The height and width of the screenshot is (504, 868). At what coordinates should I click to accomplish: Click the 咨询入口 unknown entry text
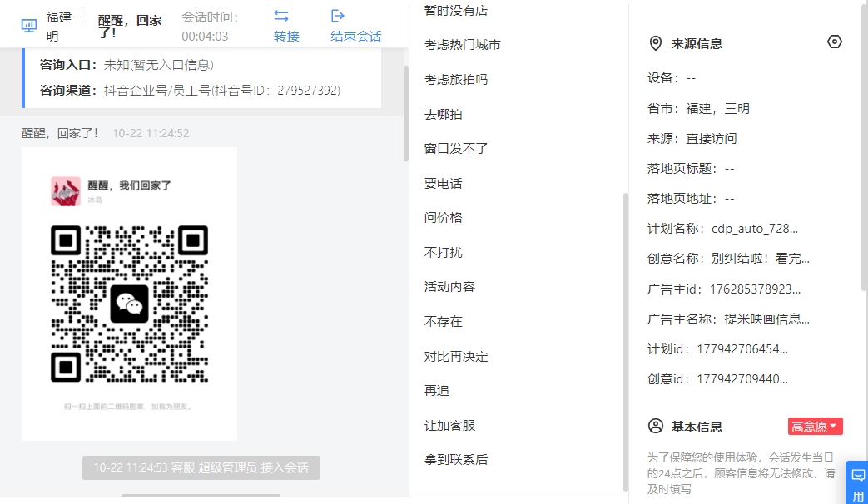pyautogui.click(x=159, y=65)
